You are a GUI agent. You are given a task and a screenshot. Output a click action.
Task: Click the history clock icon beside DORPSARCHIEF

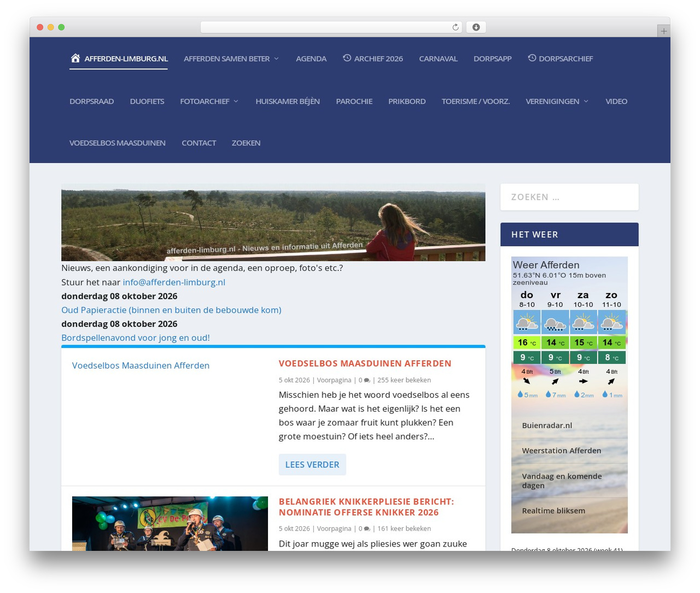click(x=532, y=58)
